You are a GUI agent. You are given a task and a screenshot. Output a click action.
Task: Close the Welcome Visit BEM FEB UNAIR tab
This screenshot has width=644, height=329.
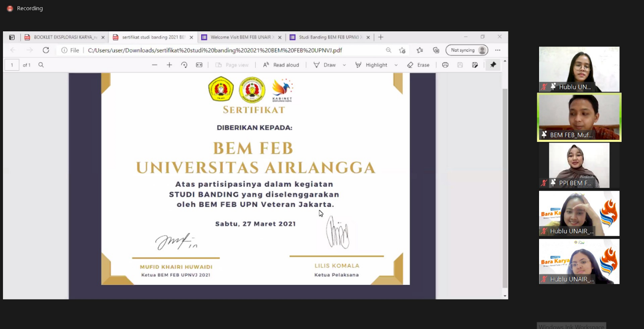point(280,37)
